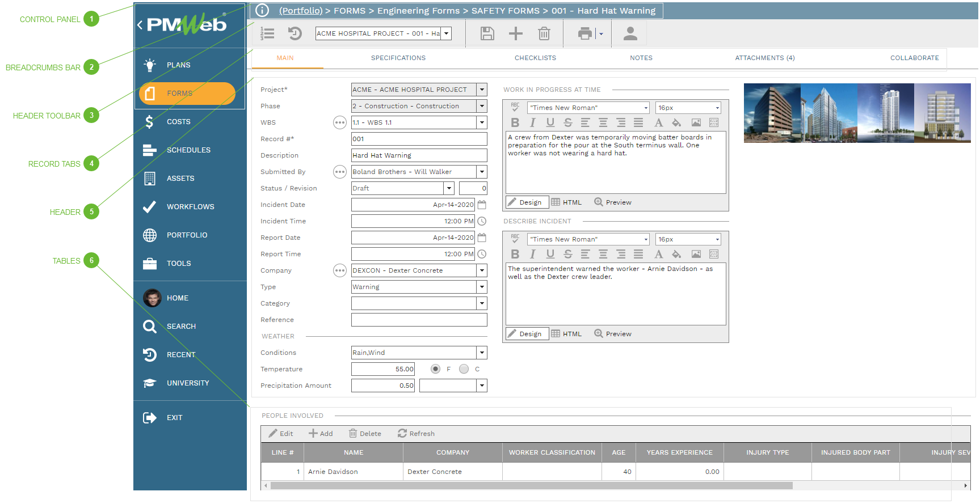Switch to the Specifications tab
The height and width of the screenshot is (504, 980).
(398, 58)
